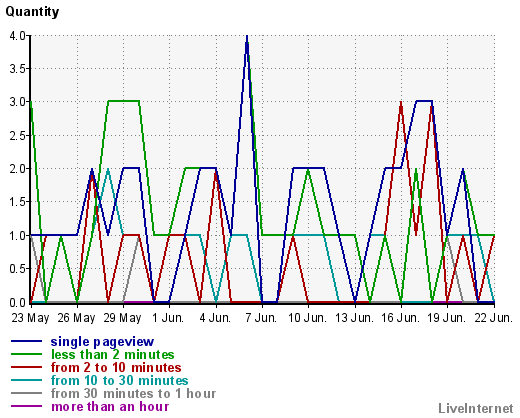The height and width of the screenshot is (418, 520).
Task: Click the '2.0' y-axis value
Action: 18,169
